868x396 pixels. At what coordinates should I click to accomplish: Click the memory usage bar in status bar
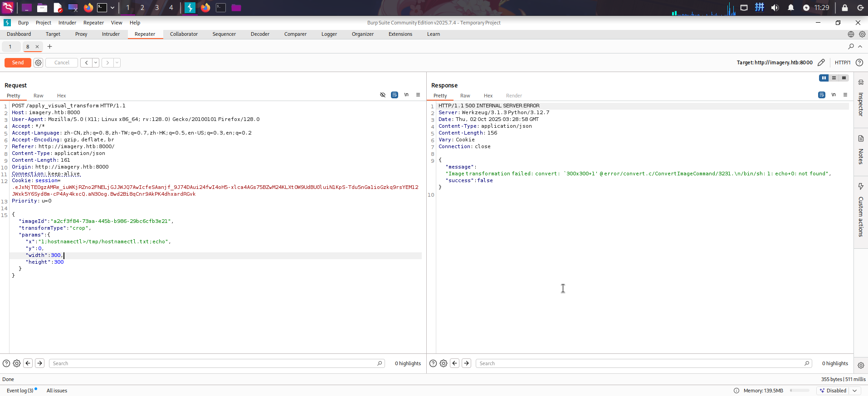click(x=800, y=391)
